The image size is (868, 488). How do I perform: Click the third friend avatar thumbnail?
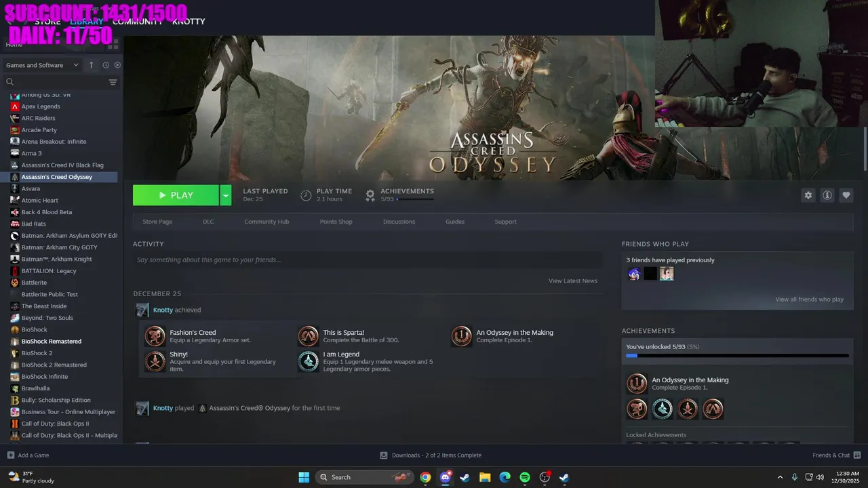coord(667,274)
